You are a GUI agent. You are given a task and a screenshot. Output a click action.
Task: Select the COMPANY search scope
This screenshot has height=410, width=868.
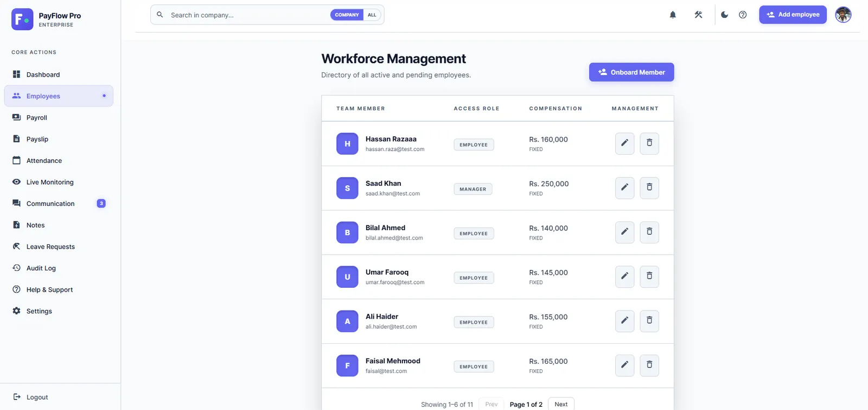coord(347,15)
